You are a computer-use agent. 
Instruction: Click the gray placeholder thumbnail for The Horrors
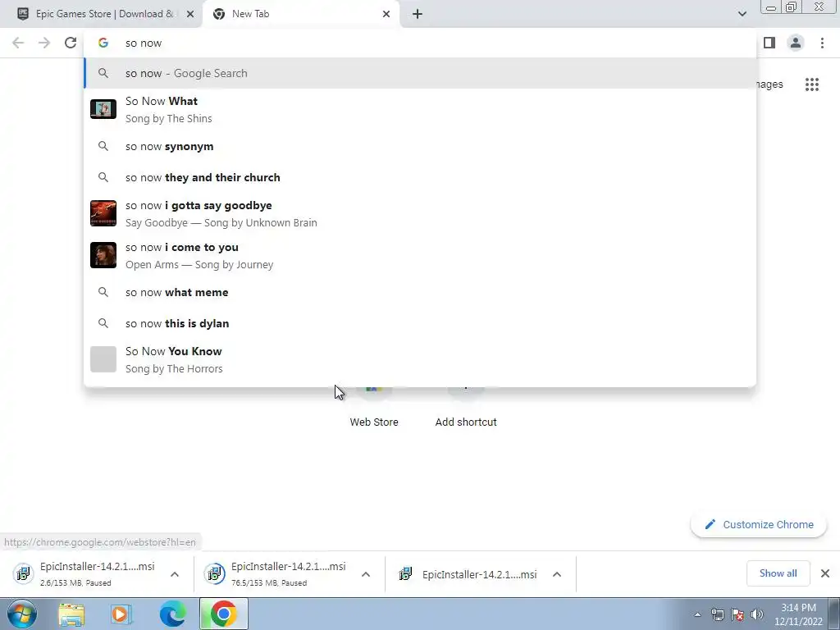coord(103,359)
